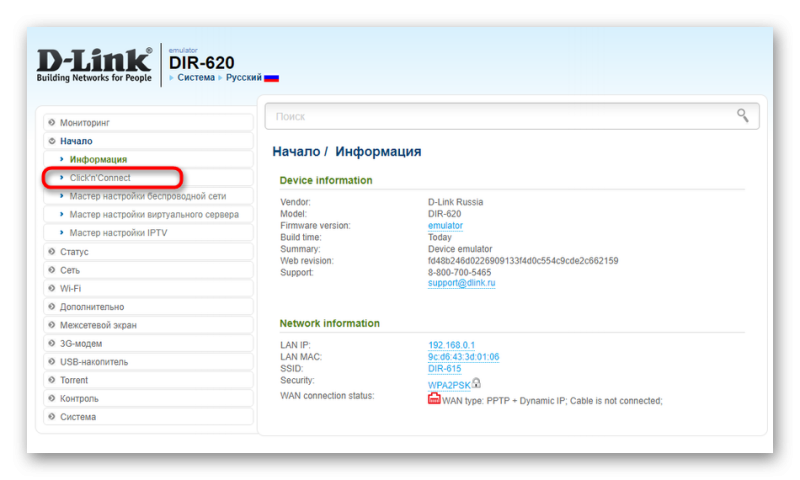The image size is (800, 480).
Task: Click the support phone 8-800-700-5465
Action: 459,272
